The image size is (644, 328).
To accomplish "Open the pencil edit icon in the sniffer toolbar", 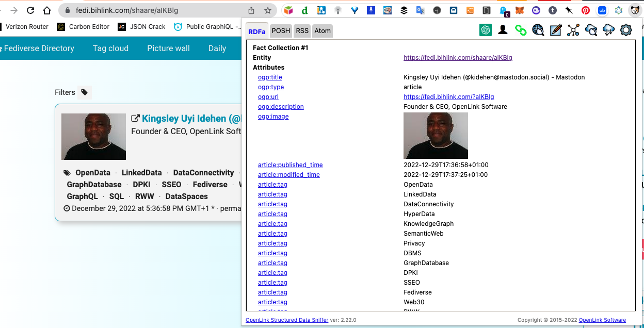I will 556,30.
